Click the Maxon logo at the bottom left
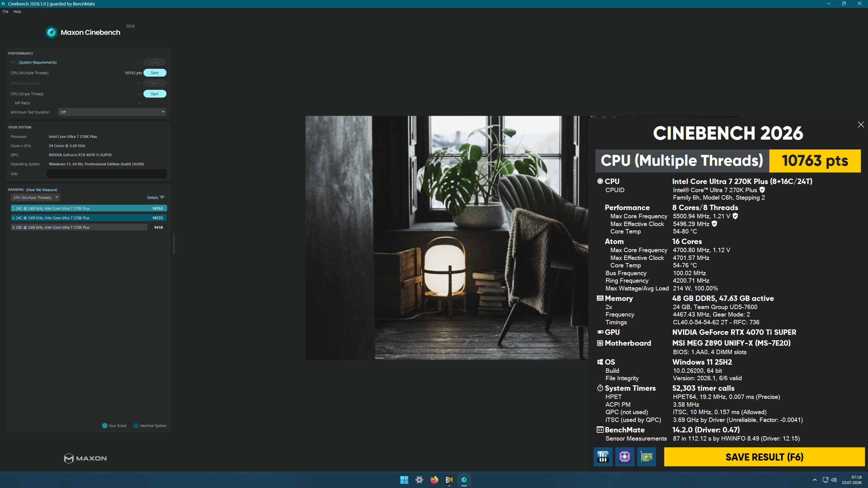 click(x=85, y=458)
